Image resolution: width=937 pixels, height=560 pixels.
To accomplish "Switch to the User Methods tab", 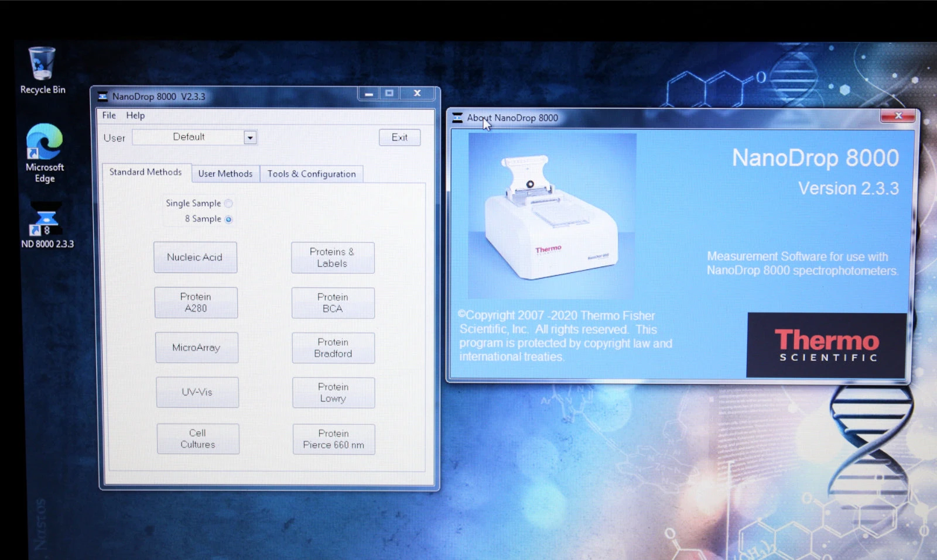I will pyautogui.click(x=225, y=174).
